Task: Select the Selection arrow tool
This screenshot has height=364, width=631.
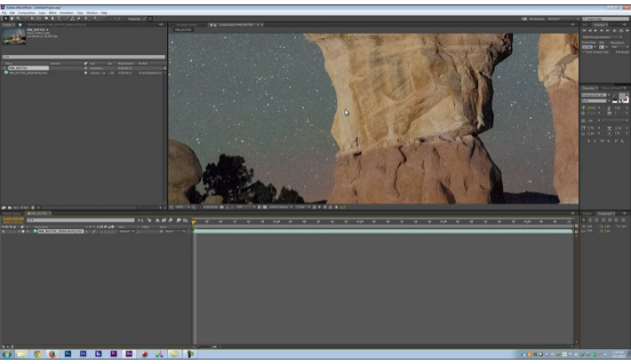Action: pos(5,19)
